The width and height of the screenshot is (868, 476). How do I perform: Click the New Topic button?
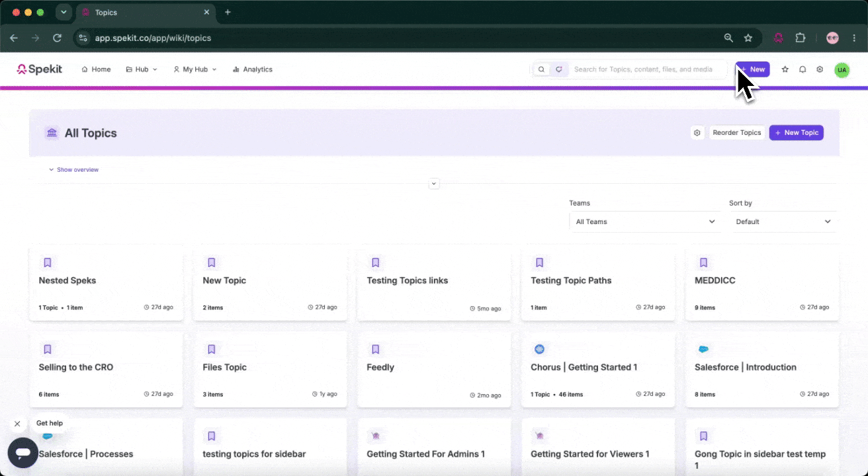tap(797, 133)
